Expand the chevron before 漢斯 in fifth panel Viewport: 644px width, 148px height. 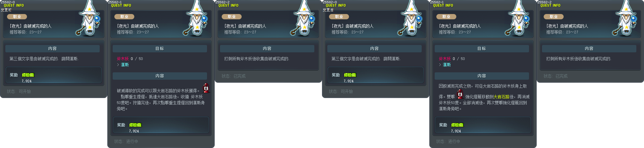pyautogui.click(x=440, y=65)
